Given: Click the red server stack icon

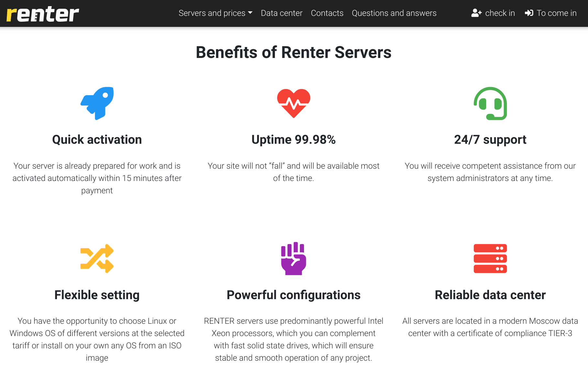Looking at the screenshot, I should [x=490, y=258].
